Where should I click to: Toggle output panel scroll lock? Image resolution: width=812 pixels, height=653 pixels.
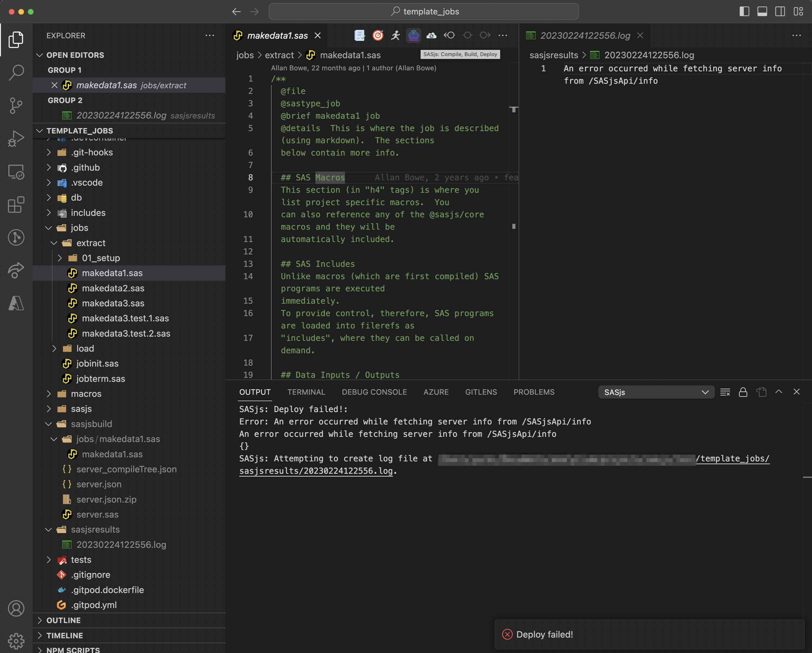pos(743,392)
